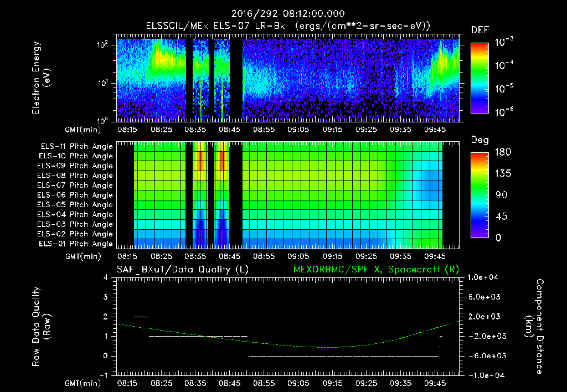
Task: Select the ELS-02 Pitch Angle row label
Action: click(75, 234)
